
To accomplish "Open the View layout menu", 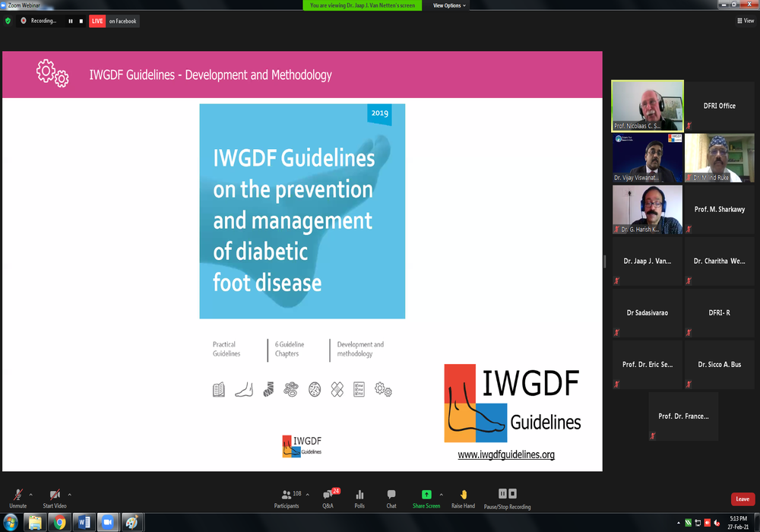I will pos(746,21).
